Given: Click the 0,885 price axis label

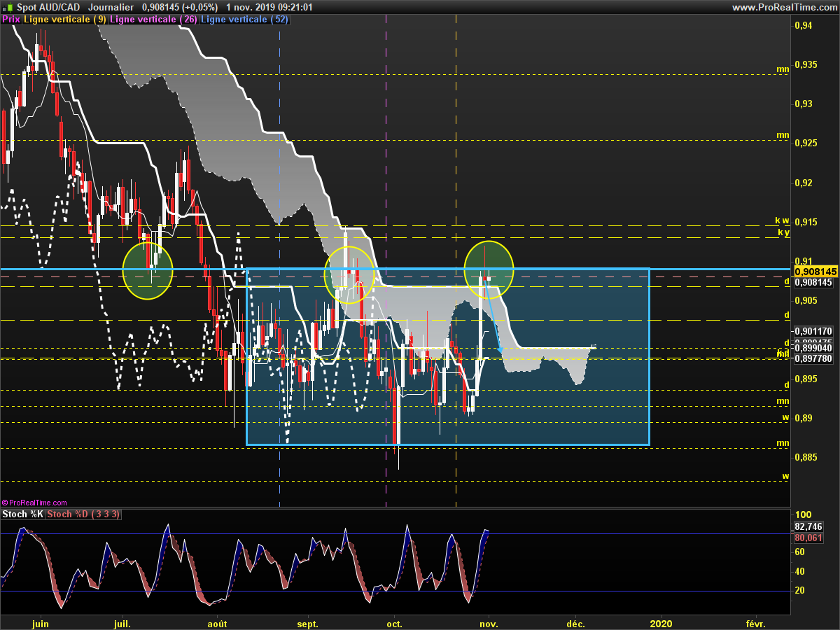Looking at the screenshot, I should (806, 457).
